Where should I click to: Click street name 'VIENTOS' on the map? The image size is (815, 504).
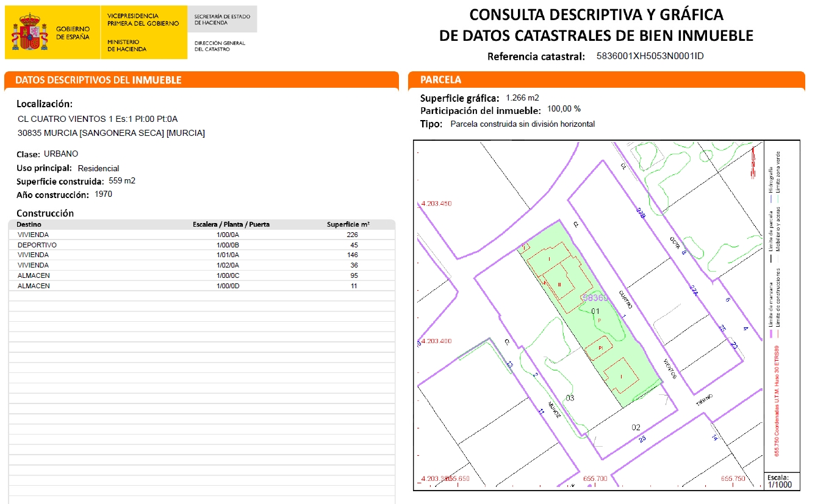(669, 369)
